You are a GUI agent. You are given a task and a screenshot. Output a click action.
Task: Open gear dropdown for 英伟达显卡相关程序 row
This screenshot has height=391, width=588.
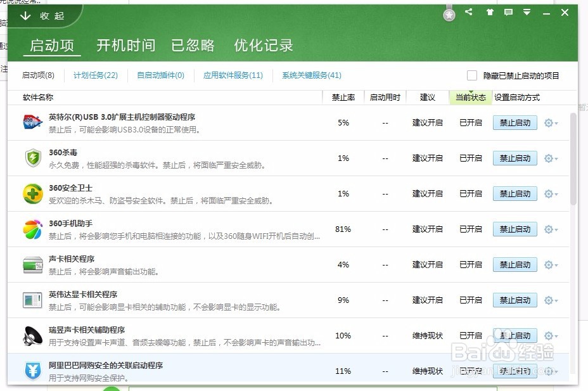pyautogui.click(x=551, y=300)
